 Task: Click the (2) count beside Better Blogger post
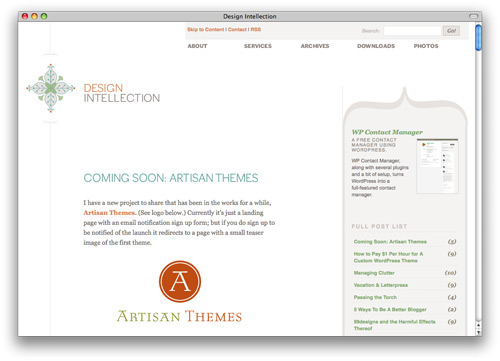tap(452, 309)
